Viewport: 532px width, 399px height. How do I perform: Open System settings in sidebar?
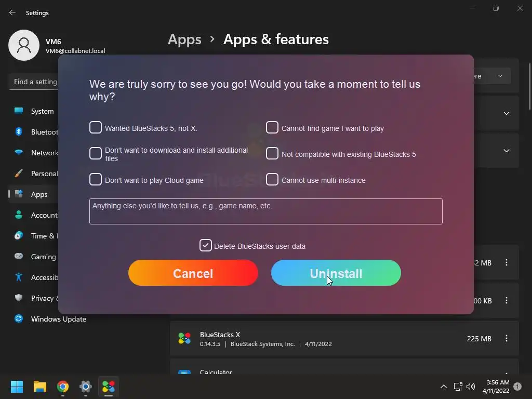pos(34,111)
